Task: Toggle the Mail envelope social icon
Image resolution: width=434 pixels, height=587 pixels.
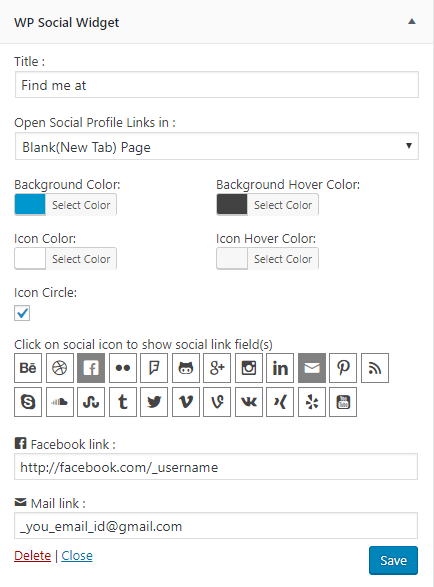Action: click(312, 368)
